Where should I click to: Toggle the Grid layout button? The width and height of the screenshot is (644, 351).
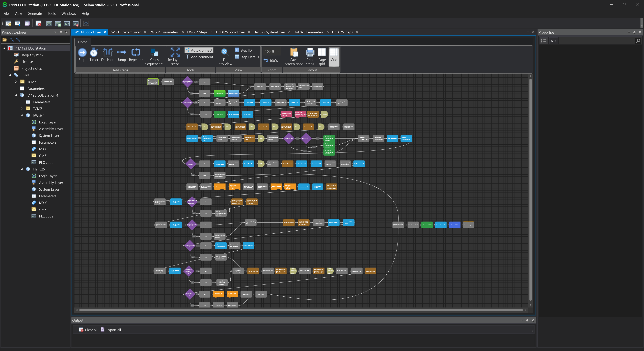[334, 57]
